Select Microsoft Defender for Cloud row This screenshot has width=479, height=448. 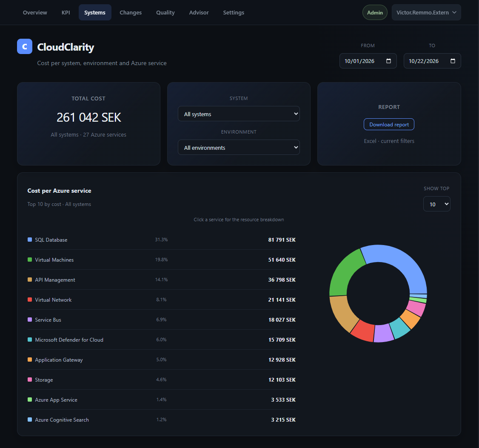(x=162, y=340)
